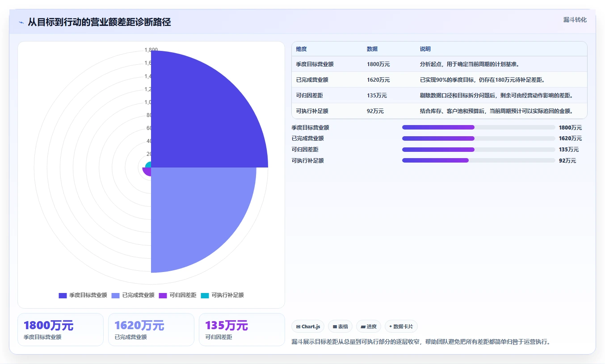
Task: Click description starting 剔除数据口径
Action: [496, 96]
